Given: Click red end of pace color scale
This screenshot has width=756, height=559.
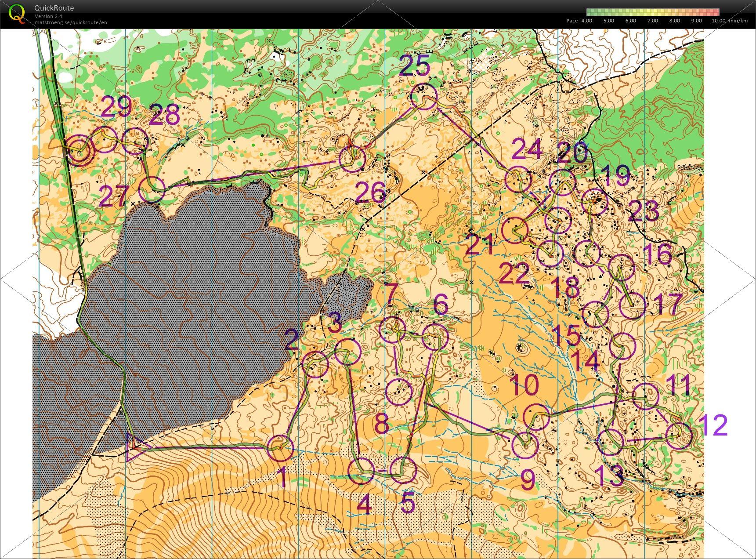Looking at the screenshot, I should (x=716, y=12).
